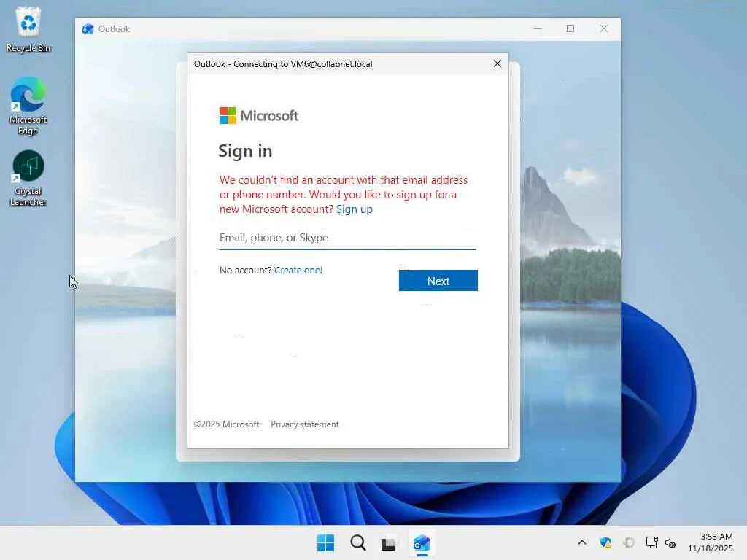Click the Outlook taskbar icon
Viewport: 747px width, 560px height.
pos(422,542)
